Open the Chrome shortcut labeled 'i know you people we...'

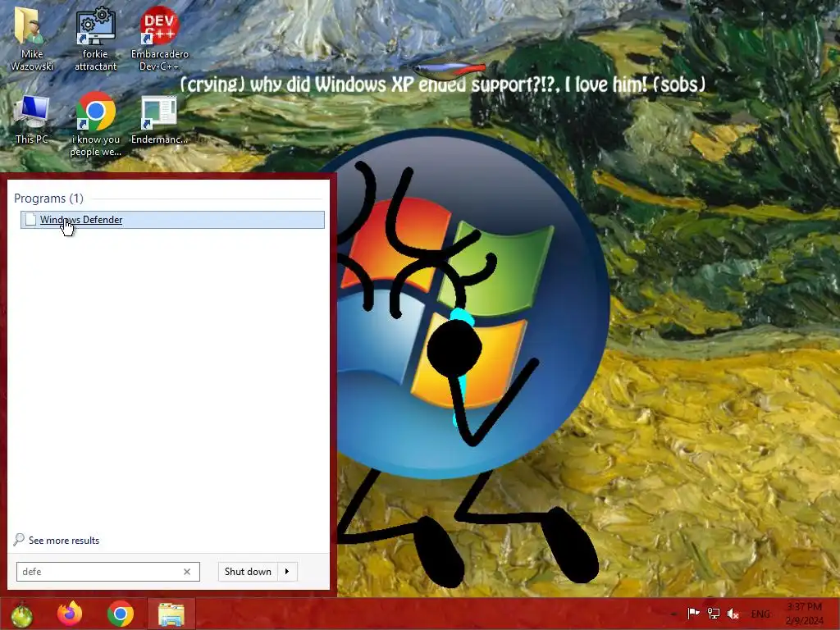click(x=95, y=125)
